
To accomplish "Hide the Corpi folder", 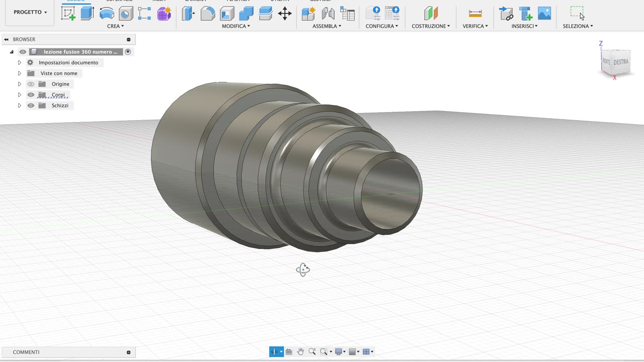I will (31, 95).
